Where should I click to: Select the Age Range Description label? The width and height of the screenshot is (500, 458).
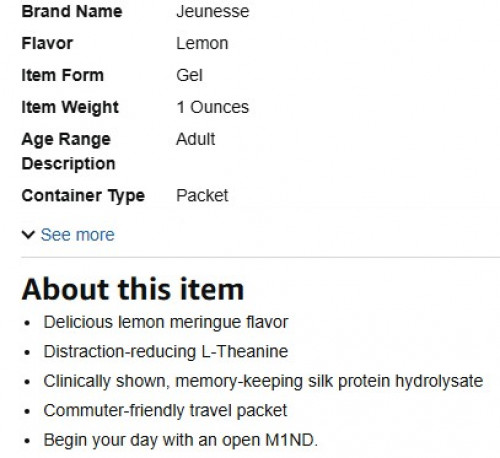point(68,152)
